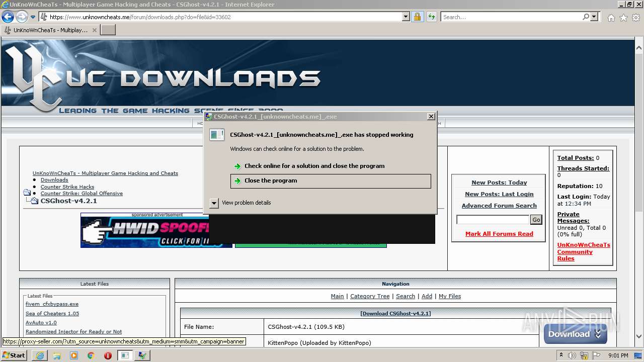This screenshot has width=644, height=362.
Task: Open Windows Media Player taskbar icon
Action: tap(74, 355)
